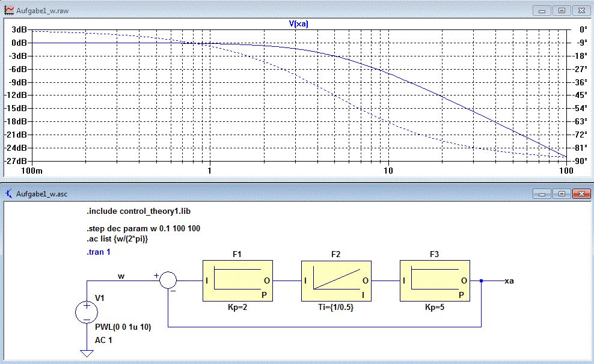The image size is (594, 364).
Task: Select the V1 voltage source symbol
Action: (x=87, y=312)
